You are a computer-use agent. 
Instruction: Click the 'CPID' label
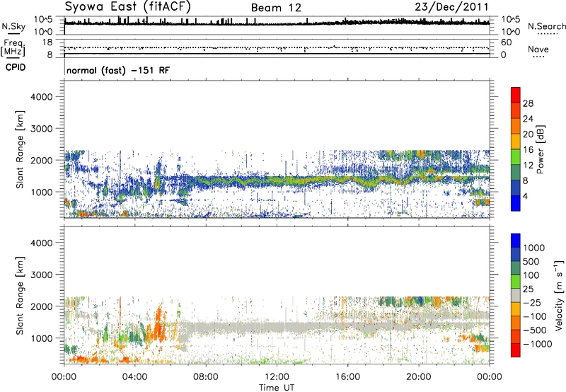(x=16, y=67)
